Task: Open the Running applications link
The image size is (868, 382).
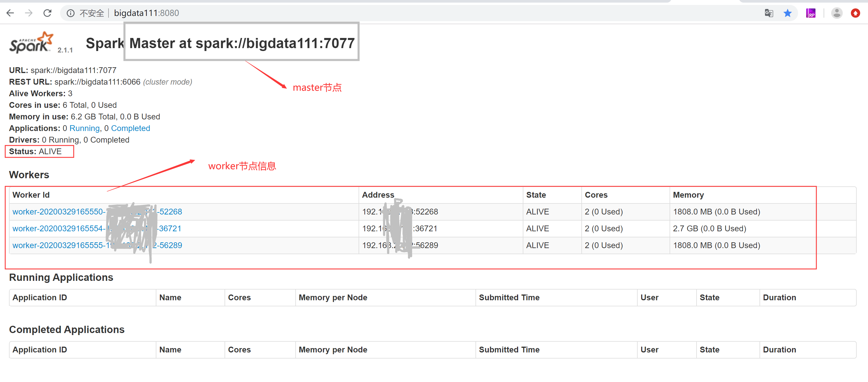Action: [84, 128]
